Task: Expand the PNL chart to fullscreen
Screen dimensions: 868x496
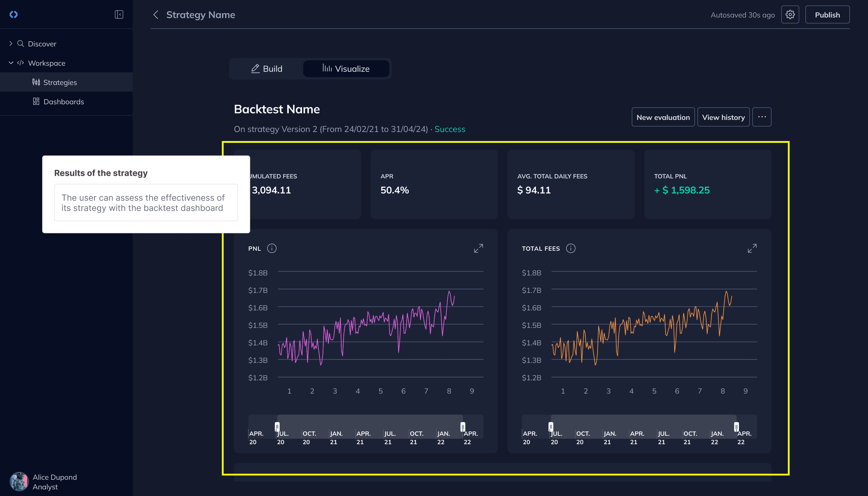Action: pyautogui.click(x=478, y=248)
